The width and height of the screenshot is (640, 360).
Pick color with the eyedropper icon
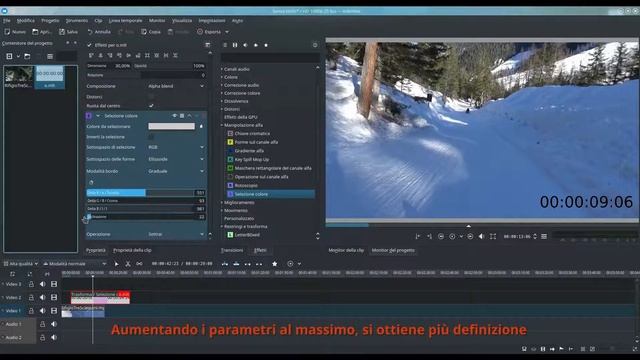pos(201,127)
